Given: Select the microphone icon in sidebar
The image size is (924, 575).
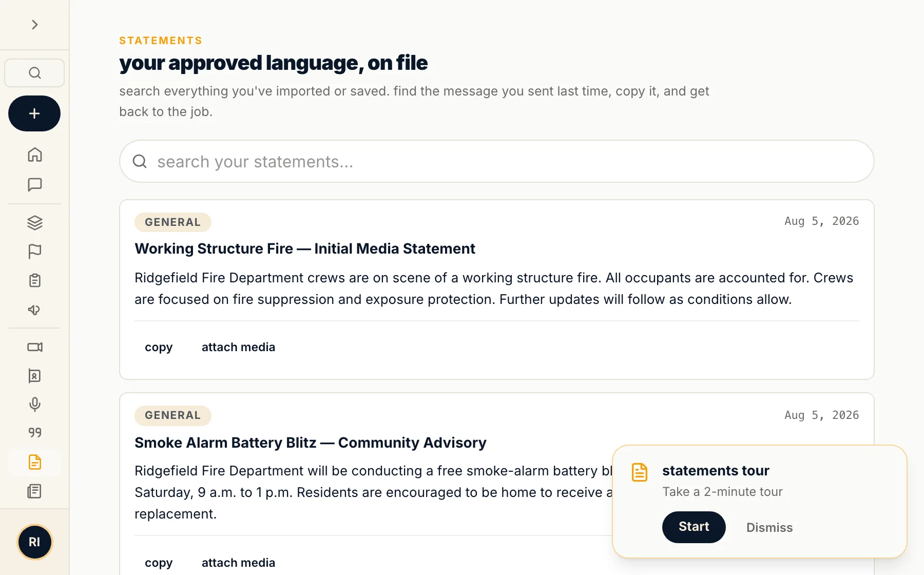Looking at the screenshot, I should click(34, 405).
